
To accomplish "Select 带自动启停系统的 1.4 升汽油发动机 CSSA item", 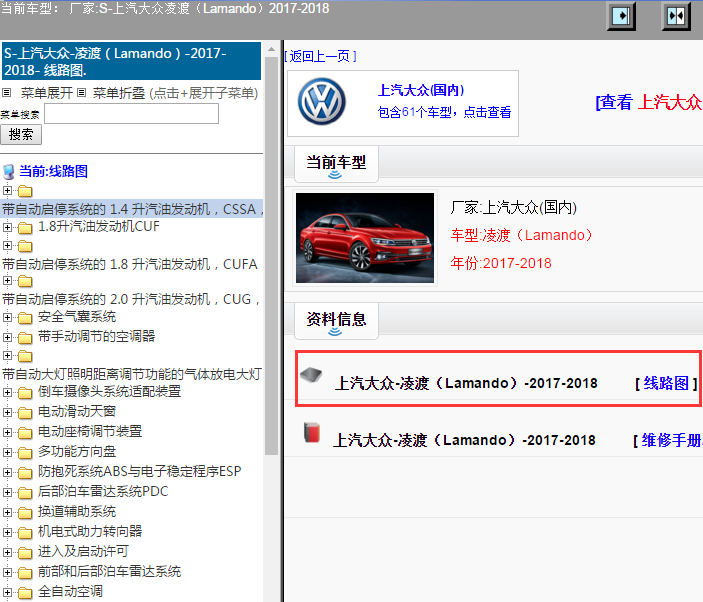I will [132, 209].
